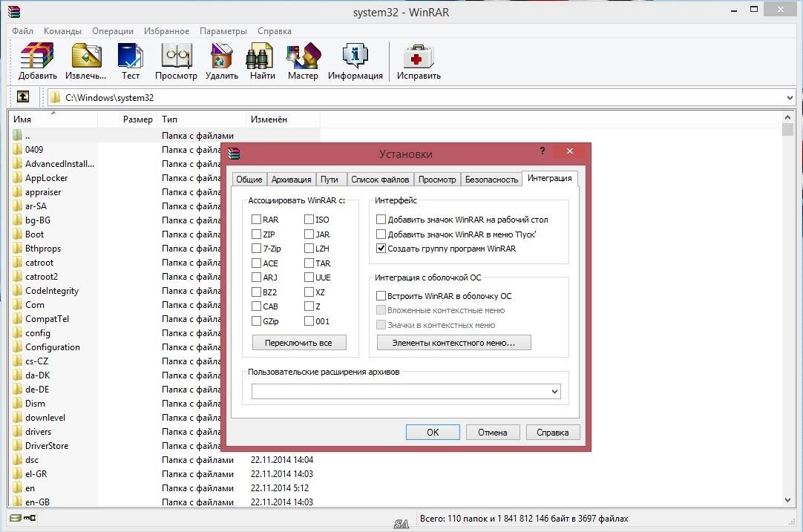Click the 'Переключить все' button

pos(299,343)
